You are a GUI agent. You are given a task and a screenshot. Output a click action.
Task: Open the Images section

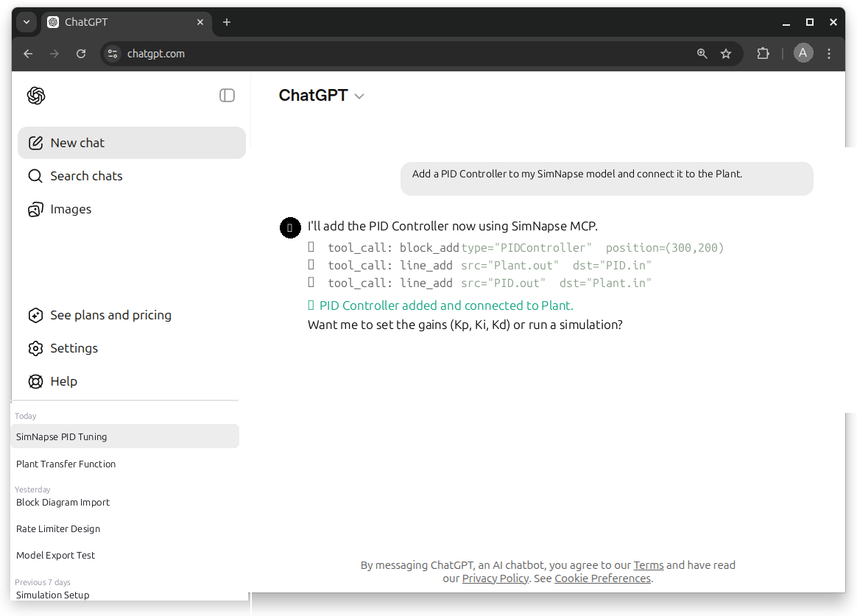coord(132,209)
